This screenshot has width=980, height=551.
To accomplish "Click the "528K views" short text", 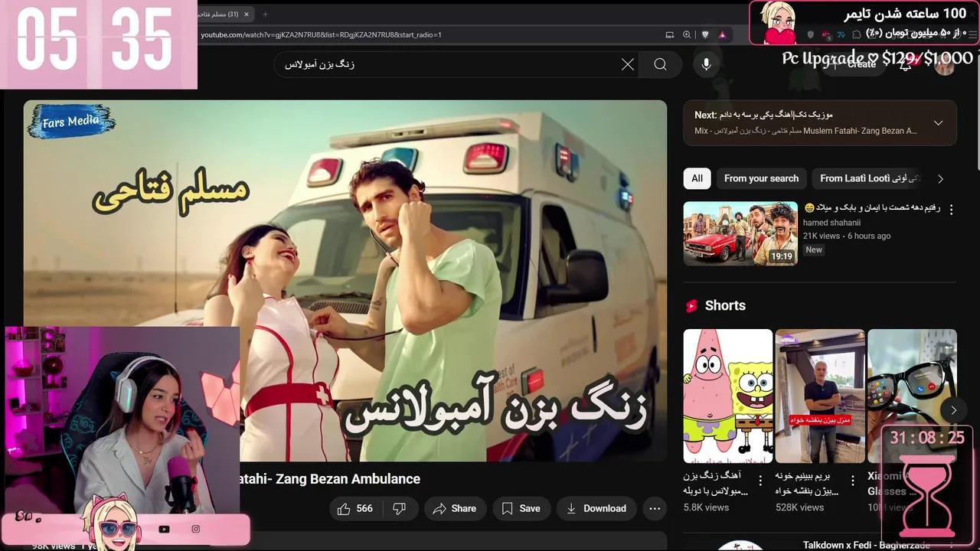I will 799,507.
